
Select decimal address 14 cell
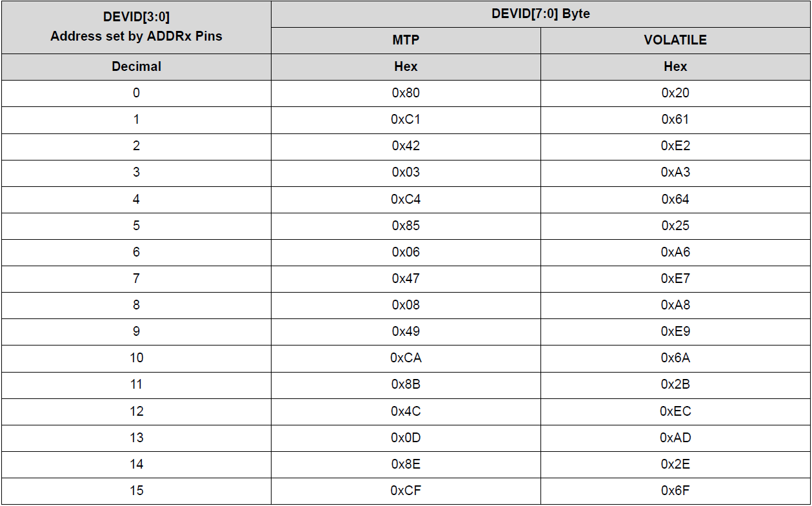click(x=136, y=464)
